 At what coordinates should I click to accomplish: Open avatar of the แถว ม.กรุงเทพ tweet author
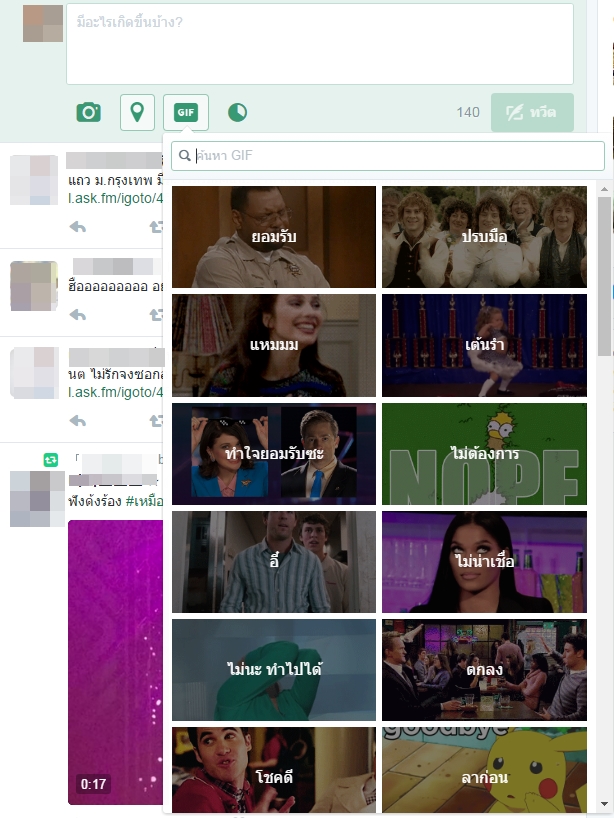[34, 180]
